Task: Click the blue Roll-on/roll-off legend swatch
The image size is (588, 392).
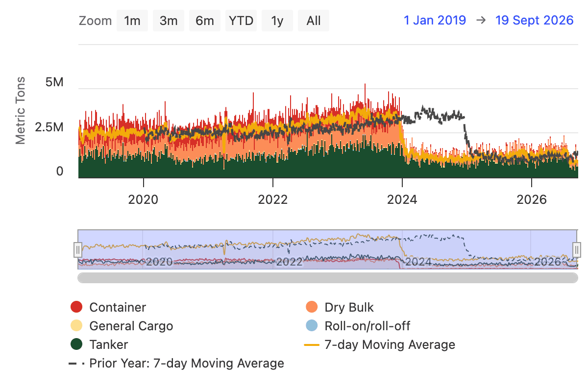Action: [312, 326]
